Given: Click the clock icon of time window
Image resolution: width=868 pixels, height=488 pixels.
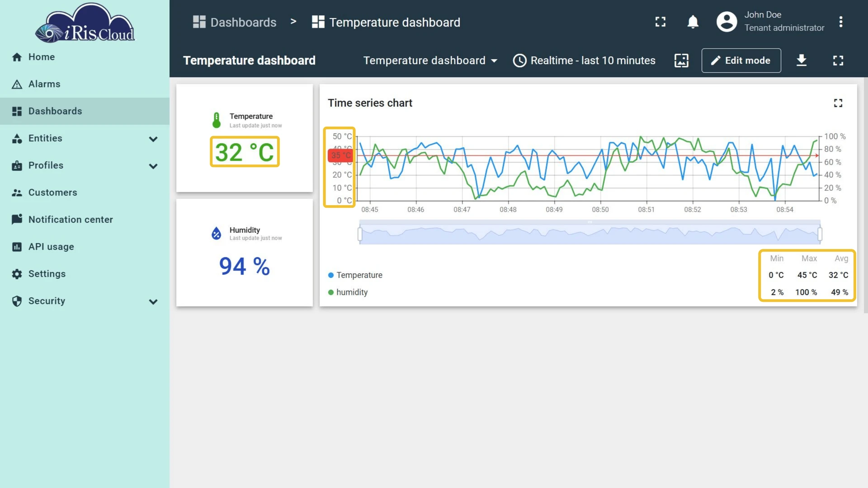Looking at the screenshot, I should point(520,61).
